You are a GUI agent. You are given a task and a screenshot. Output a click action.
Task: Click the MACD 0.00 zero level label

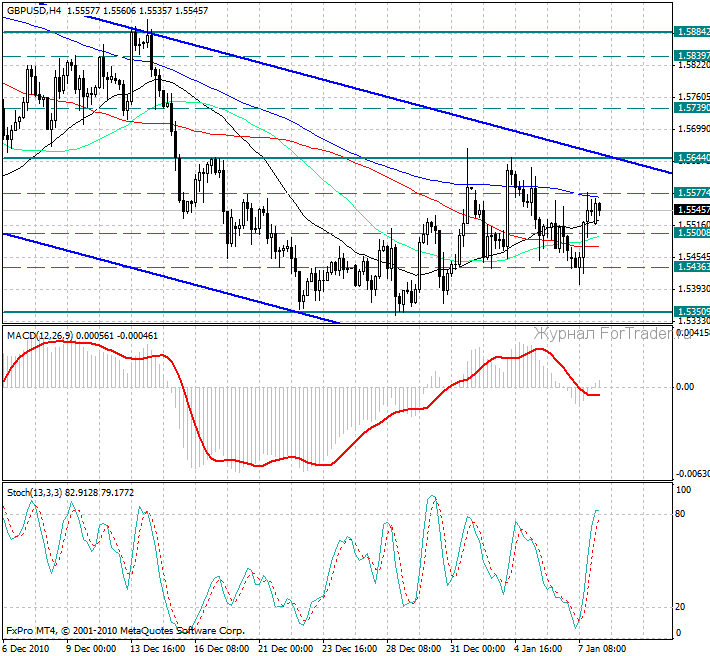point(685,386)
